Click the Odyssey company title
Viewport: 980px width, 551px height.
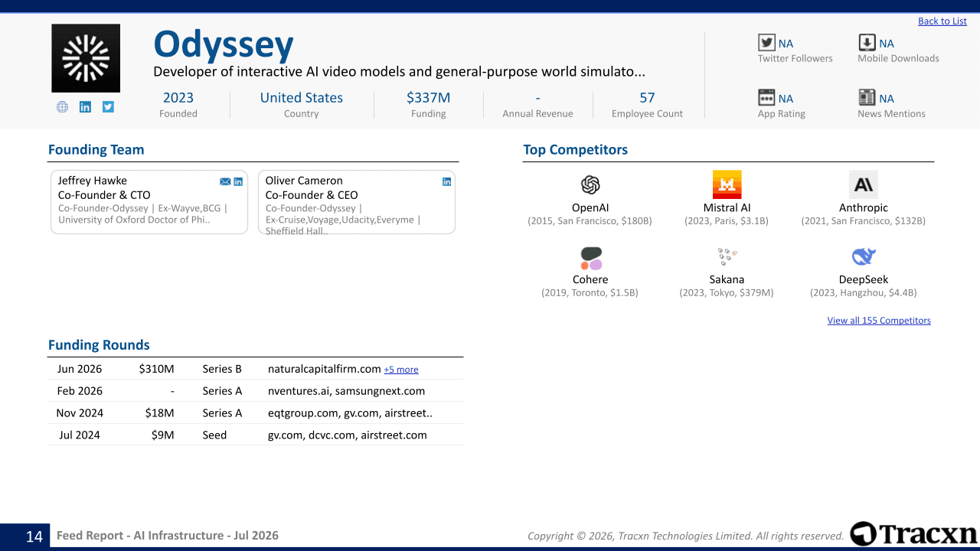pos(224,44)
